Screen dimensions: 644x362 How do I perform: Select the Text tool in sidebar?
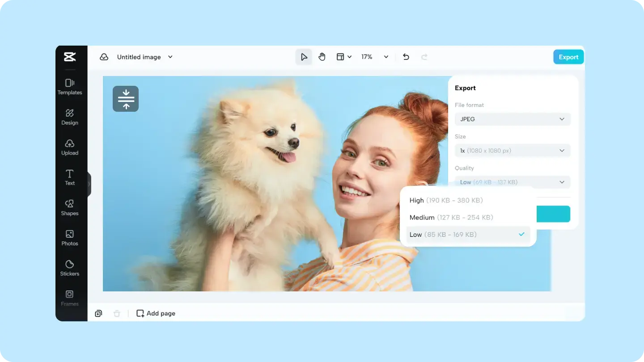coord(70,177)
